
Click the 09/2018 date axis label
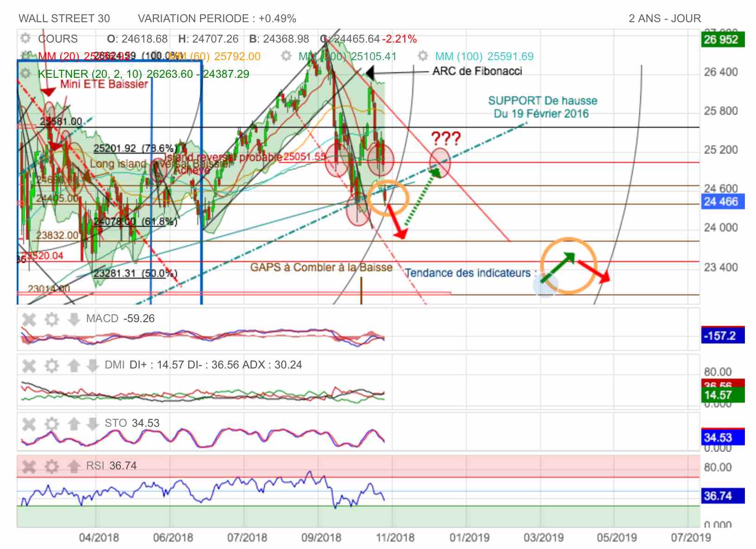(321, 538)
